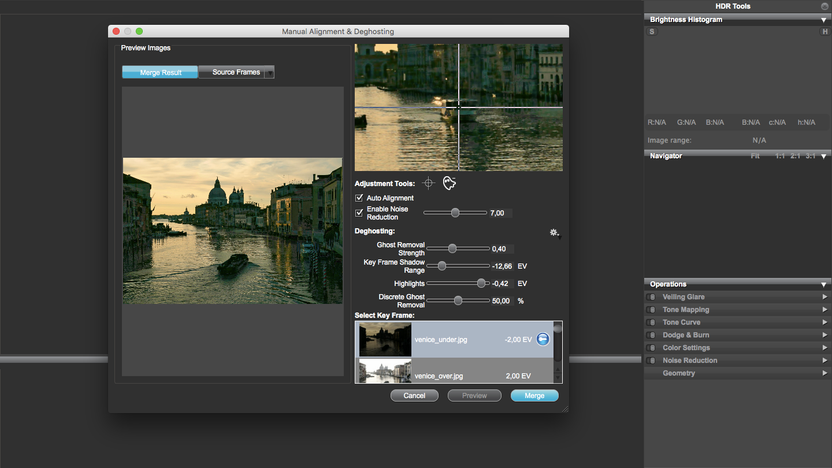This screenshot has height=468, width=832.
Task: Click the zoomed alignment preview with crosshair
Action: point(458,107)
